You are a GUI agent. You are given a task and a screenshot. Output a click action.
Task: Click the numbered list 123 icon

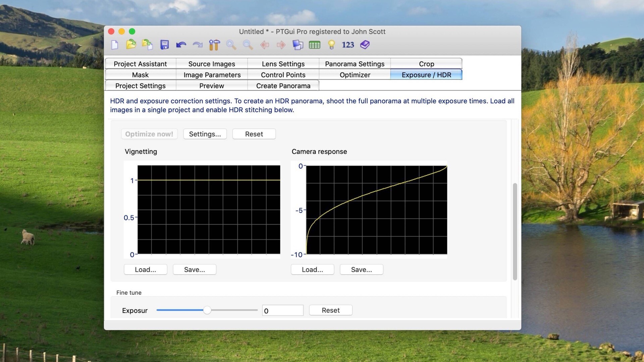pos(347,44)
